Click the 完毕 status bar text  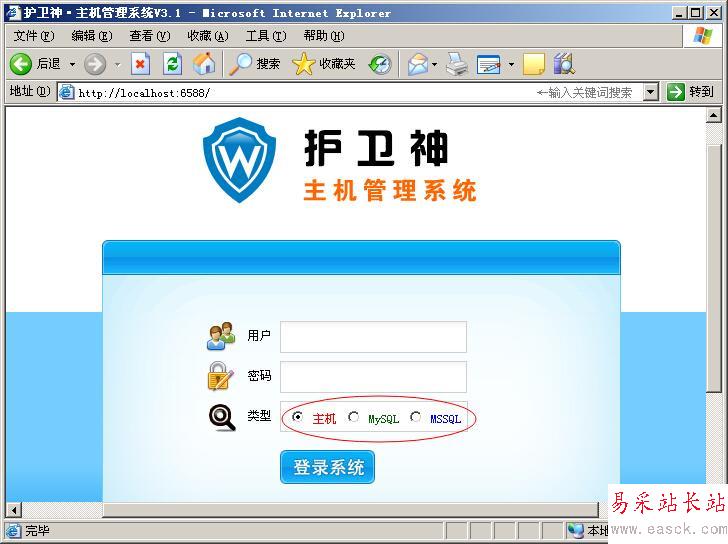[37, 531]
